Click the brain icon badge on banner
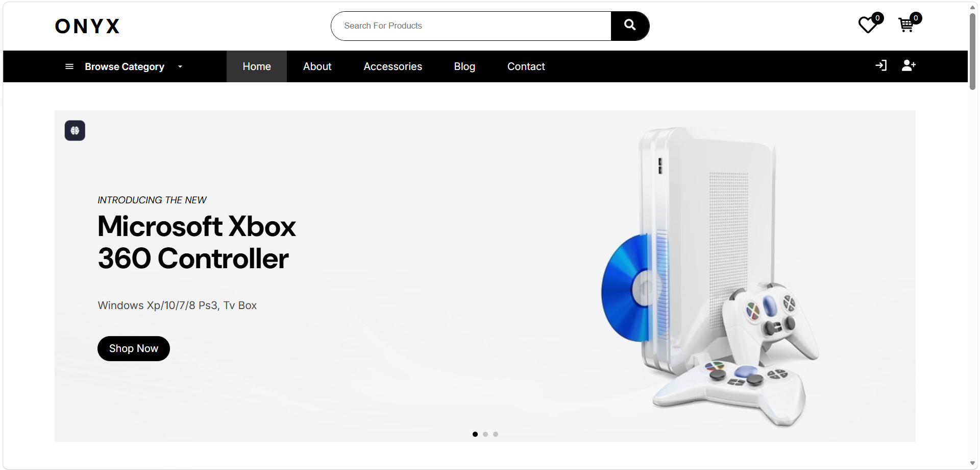 click(x=75, y=130)
